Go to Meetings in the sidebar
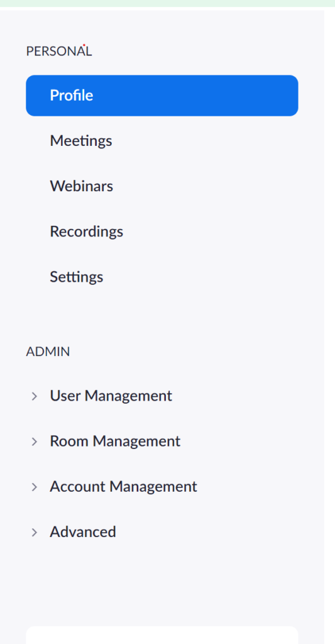This screenshot has width=335, height=644. tap(81, 141)
